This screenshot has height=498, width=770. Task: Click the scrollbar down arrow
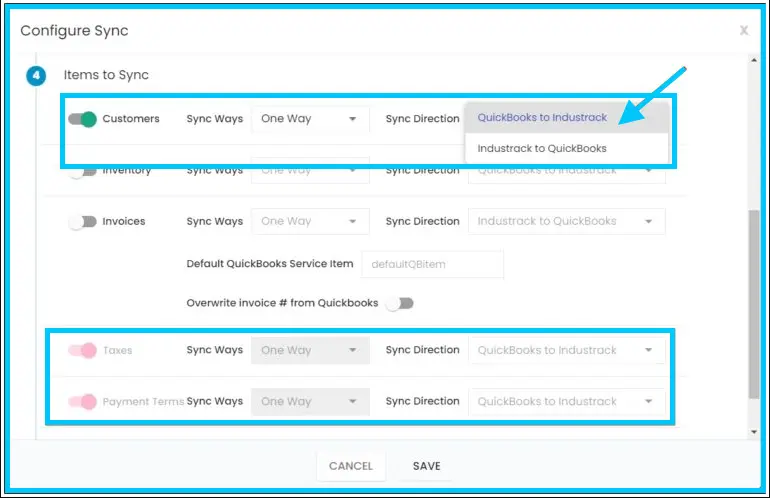pos(754,432)
